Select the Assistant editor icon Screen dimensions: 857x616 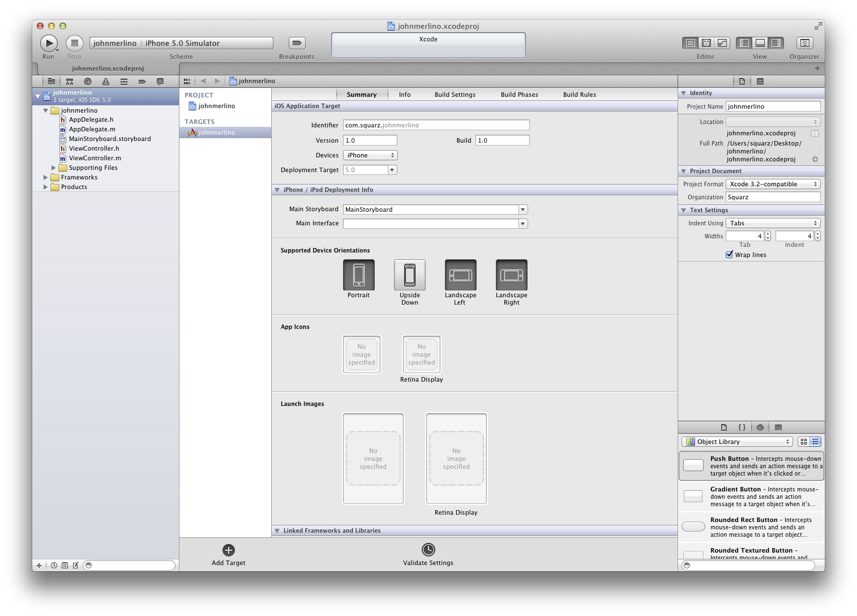click(x=706, y=43)
